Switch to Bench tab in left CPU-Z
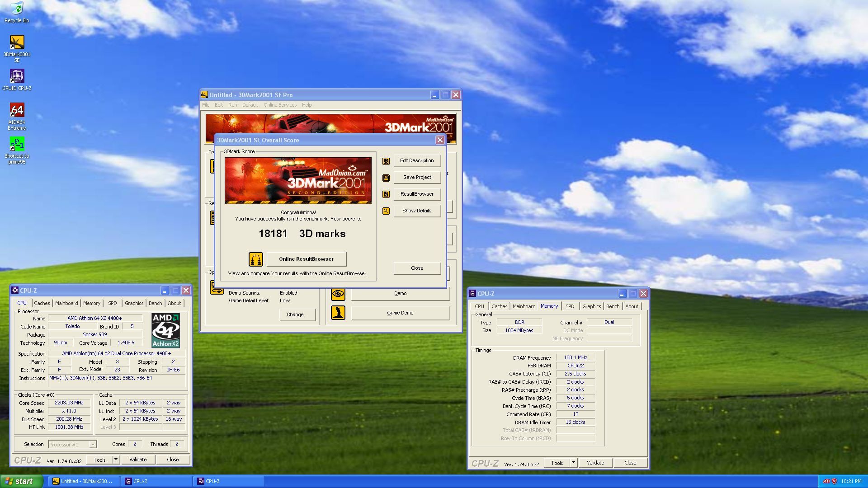The width and height of the screenshot is (868, 488). pyautogui.click(x=155, y=303)
